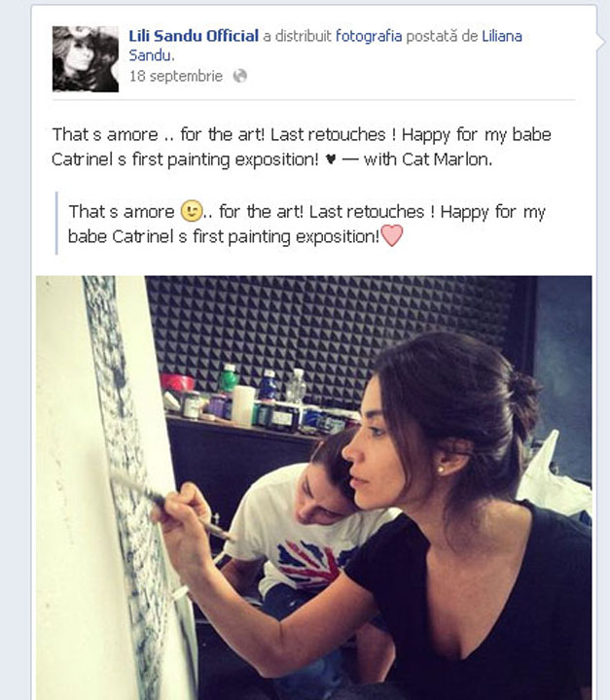Open the Lili Sandu Official profile thumbnail
Screen dimensions: 610x700
point(86,59)
